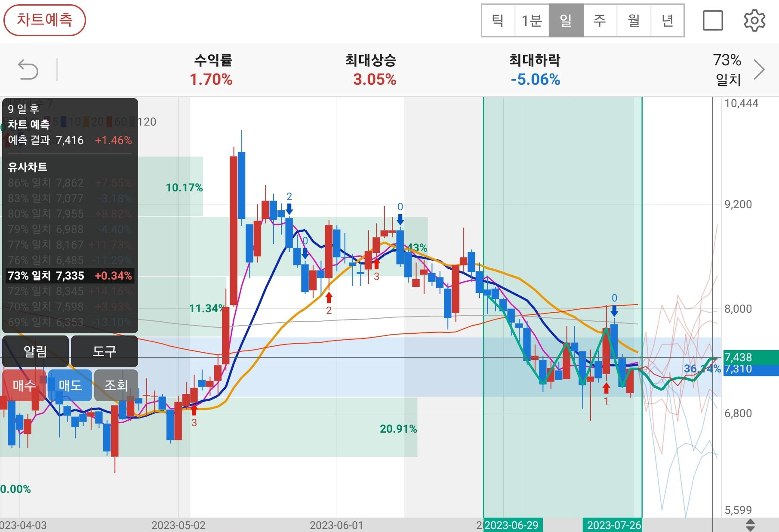Click the 최대하락 -5.06% value

tap(535, 80)
